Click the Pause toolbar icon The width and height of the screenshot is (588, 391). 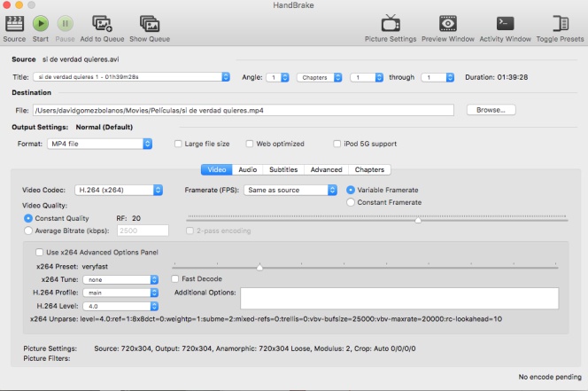click(x=65, y=24)
